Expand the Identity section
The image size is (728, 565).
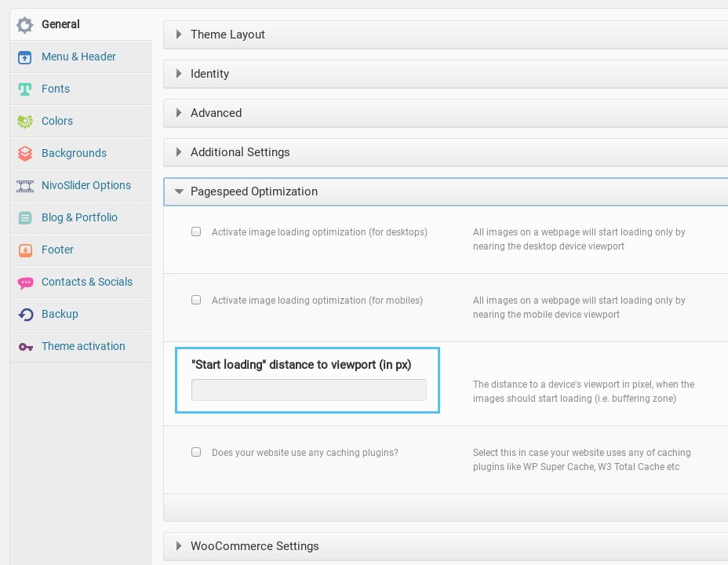pos(209,74)
